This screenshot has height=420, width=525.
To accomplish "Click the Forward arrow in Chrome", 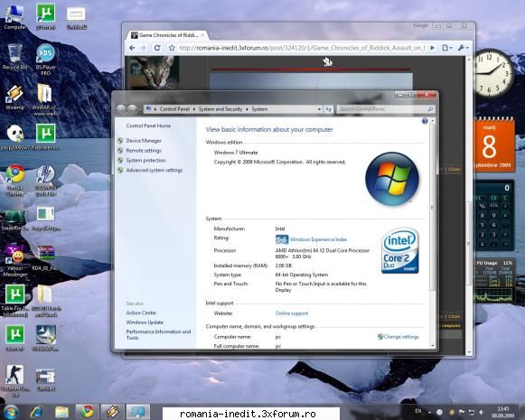I will pyautogui.click(x=144, y=48).
